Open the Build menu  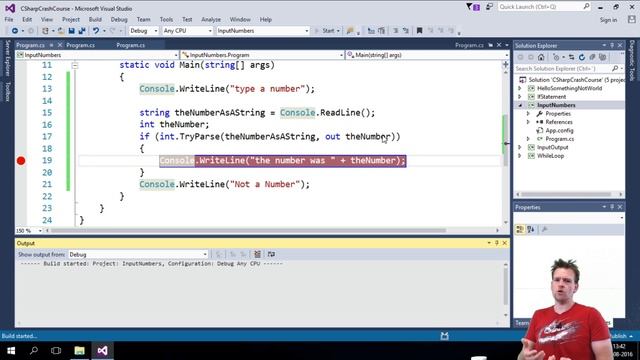click(95, 19)
